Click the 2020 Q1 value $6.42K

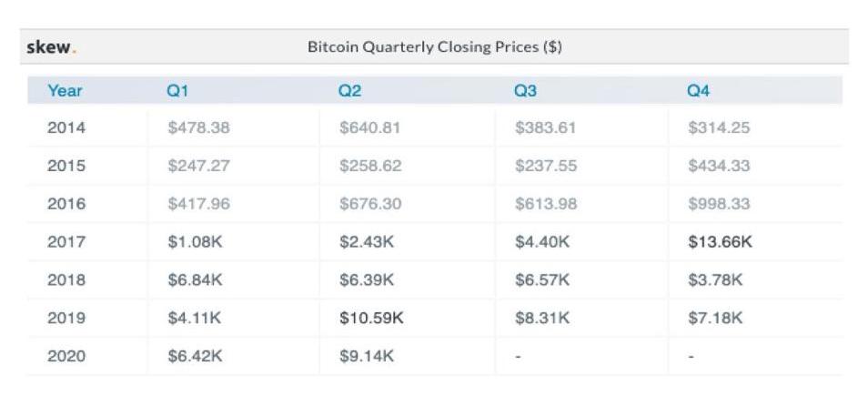coord(195,356)
